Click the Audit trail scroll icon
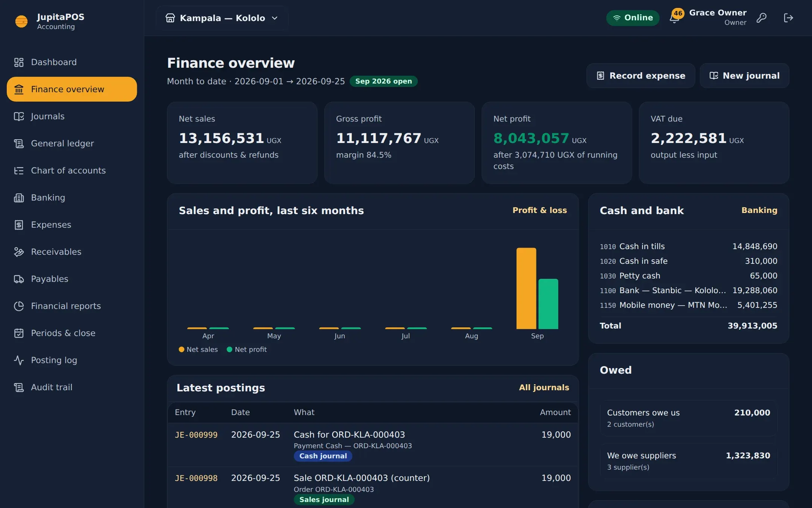This screenshot has width=812, height=508. [19, 387]
